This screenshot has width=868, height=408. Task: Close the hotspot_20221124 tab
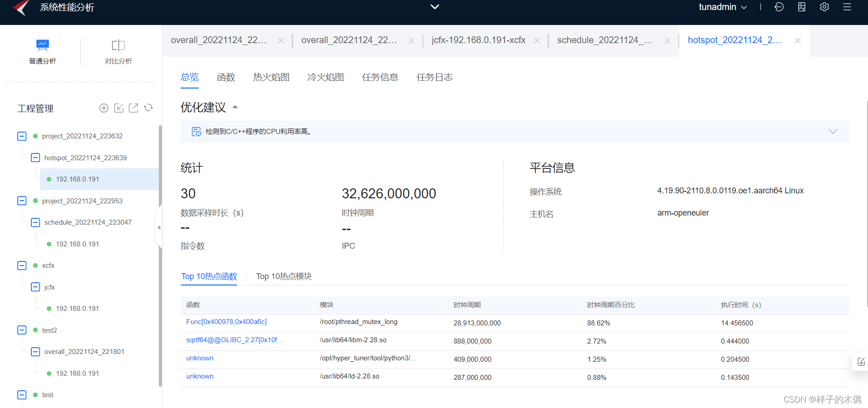(x=798, y=40)
